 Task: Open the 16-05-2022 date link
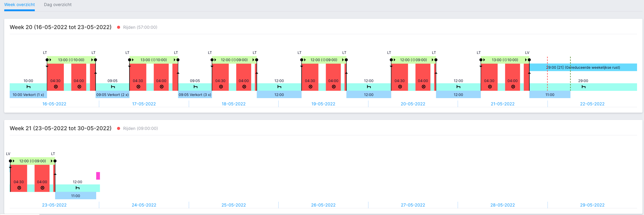pyautogui.click(x=54, y=104)
